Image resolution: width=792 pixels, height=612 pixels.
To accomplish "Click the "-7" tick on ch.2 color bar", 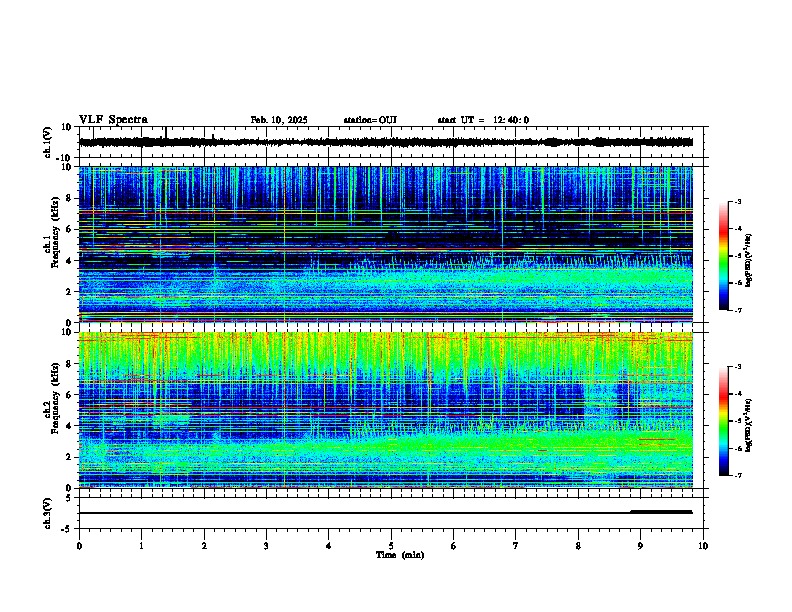I will [x=738, y=475].
